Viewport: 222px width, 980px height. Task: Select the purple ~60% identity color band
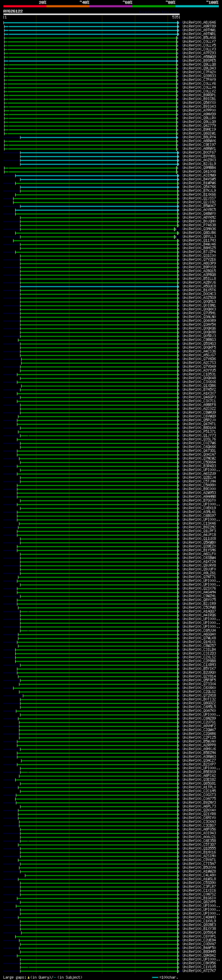(111, 6)
